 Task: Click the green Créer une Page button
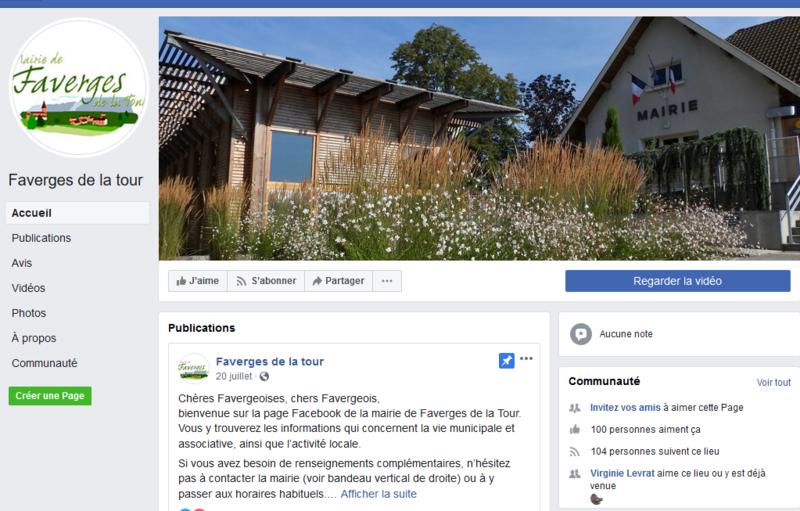[x=50, y=396]
